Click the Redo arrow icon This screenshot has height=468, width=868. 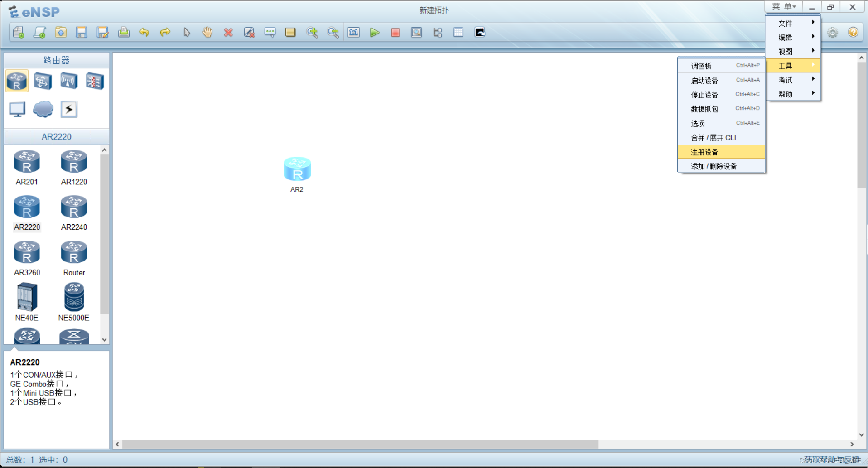coord(165,32)
